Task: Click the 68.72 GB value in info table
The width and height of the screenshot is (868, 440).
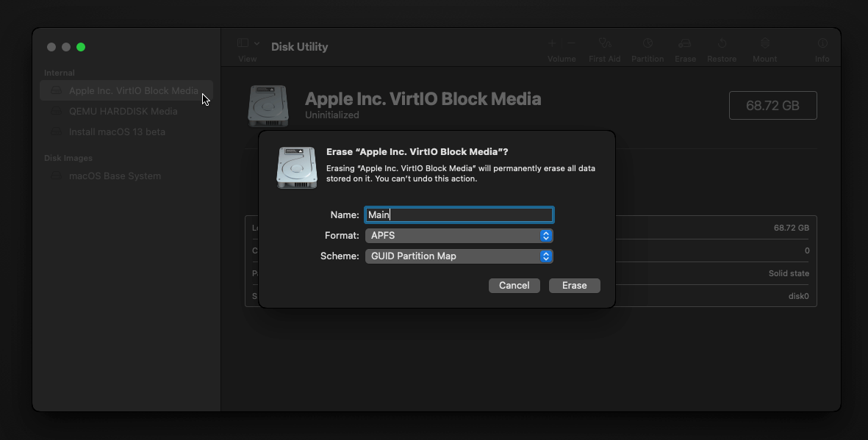Action: pyautogui.click(x=791, y=228)
